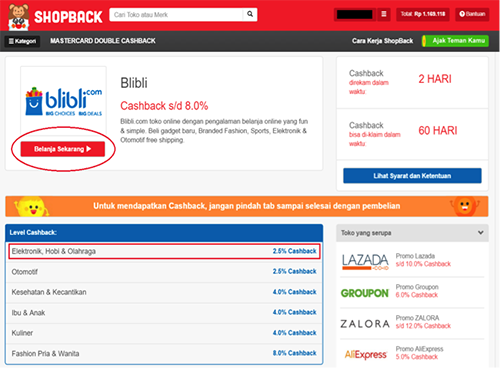Focus the Cari Toko atau Merk search field
500x368 pixels.
pyautogui.click(x=176, y=15)
